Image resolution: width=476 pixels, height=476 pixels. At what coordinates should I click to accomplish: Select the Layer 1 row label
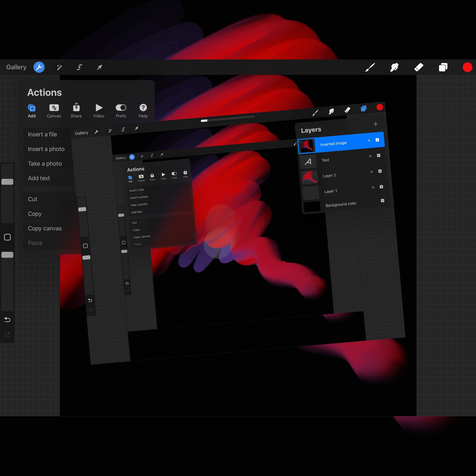coord(331,191)
